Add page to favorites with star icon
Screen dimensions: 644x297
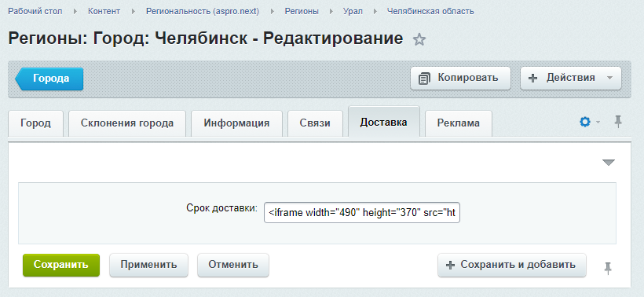[419, 40]
